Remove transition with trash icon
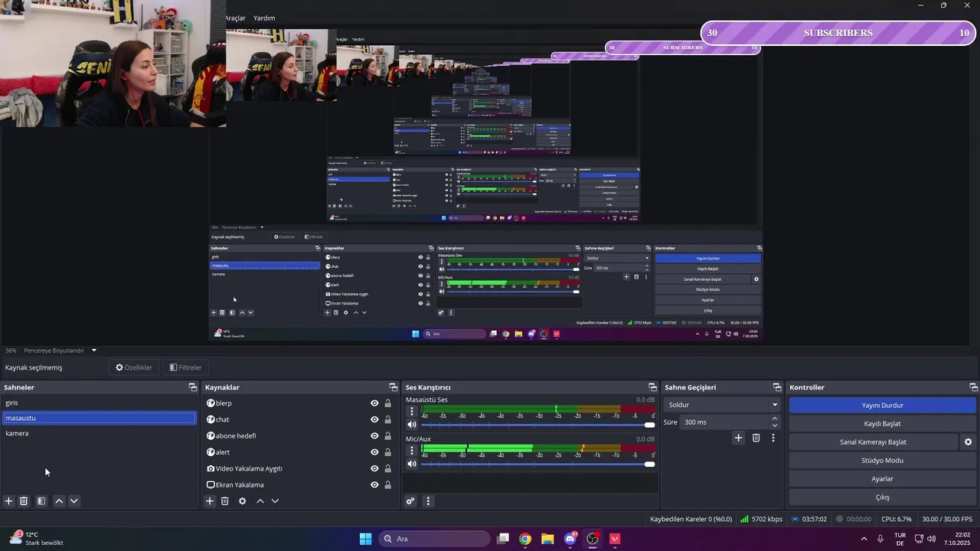The height and width of the screenshot is (551, 980). tap(756, 438)
